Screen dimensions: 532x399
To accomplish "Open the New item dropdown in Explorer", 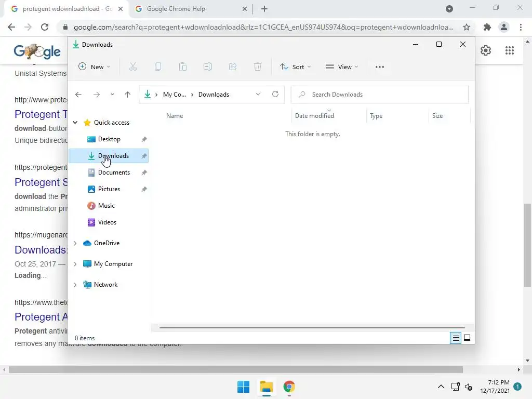I will tap(95, 67).
